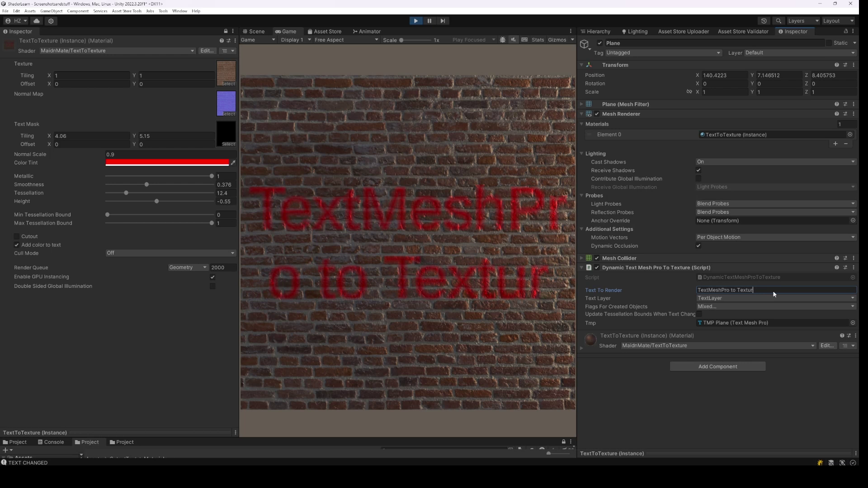Toggle the constrained proportions Scale link icon
Screen dimensions: 868x488
(689, 92)
